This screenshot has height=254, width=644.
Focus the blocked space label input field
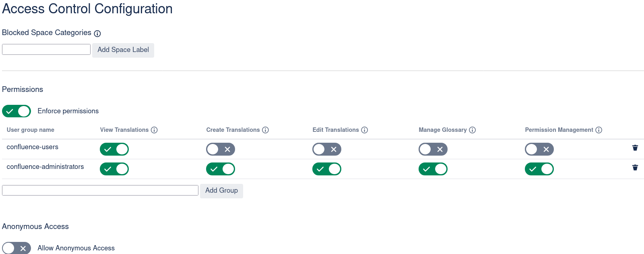pyautogui.click(x=46, y=50)
